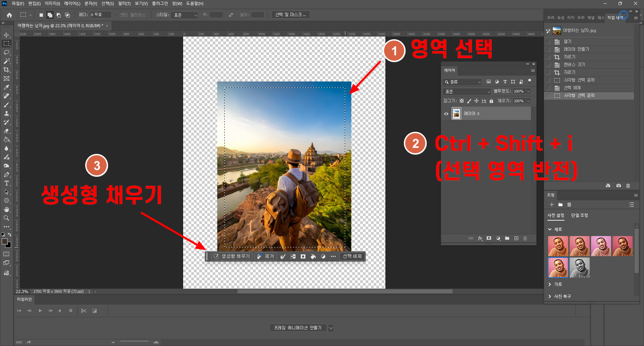Click the foreground color swatch
This screenshot has height=346, width=644.
[5, 241]
